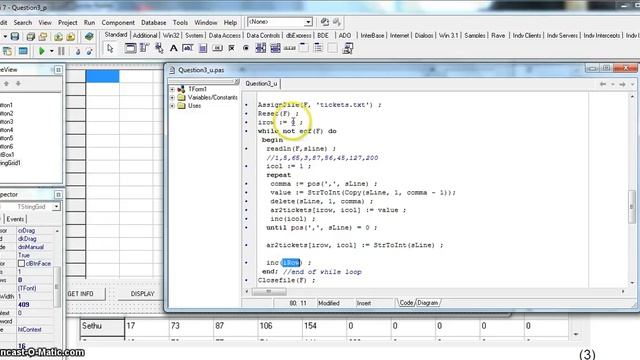Viewport: 640px width, 360px height.
Task: Open the Desktop <None> dropdown
Action: pyautogui.click(x=308, y=22)
